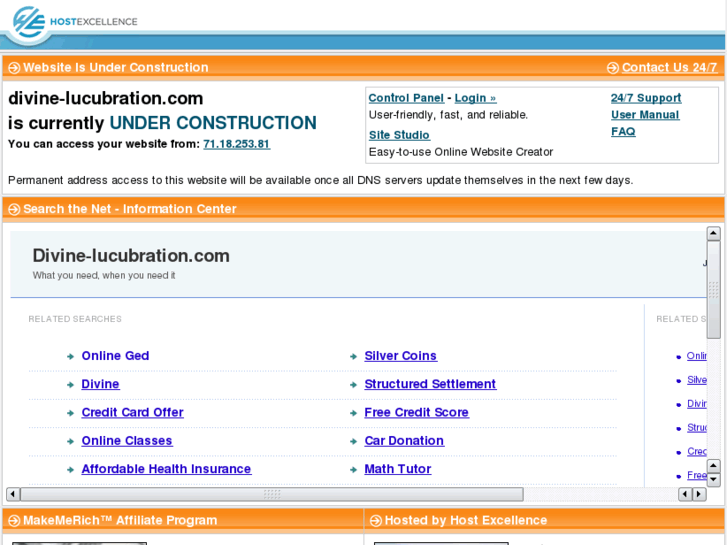
Task: Open the FAQ link
Action: 623,131
